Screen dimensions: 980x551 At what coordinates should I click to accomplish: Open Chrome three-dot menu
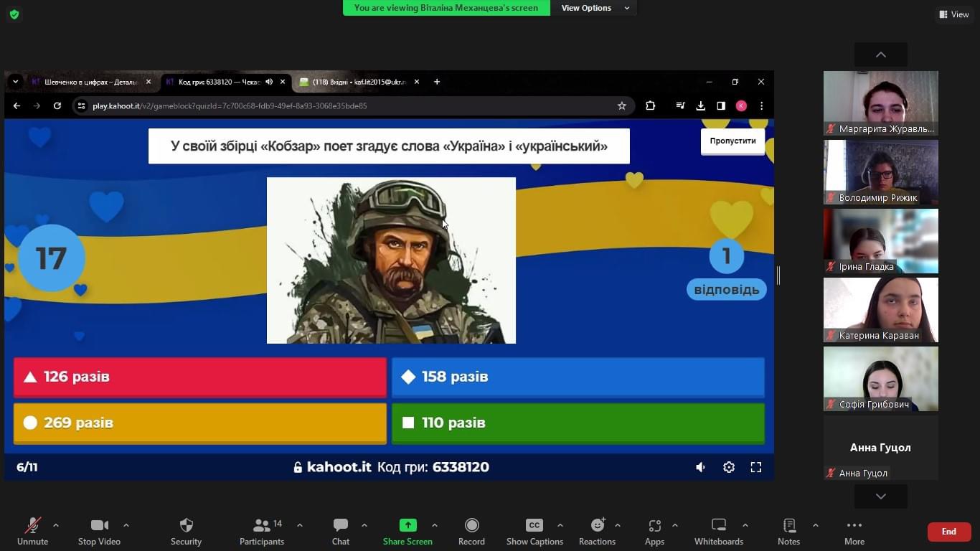pyautogui.click(x=761, y=105)
